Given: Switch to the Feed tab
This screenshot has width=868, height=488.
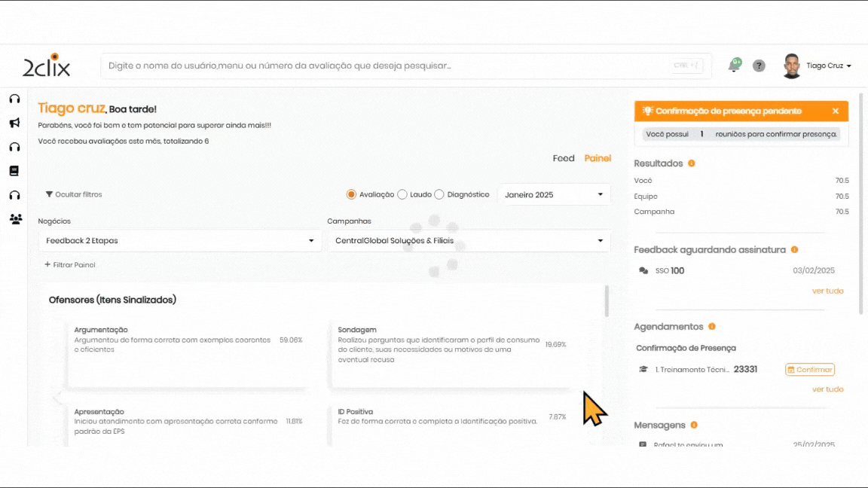Looking at the screenshot, I should click(x=564, y=158).
